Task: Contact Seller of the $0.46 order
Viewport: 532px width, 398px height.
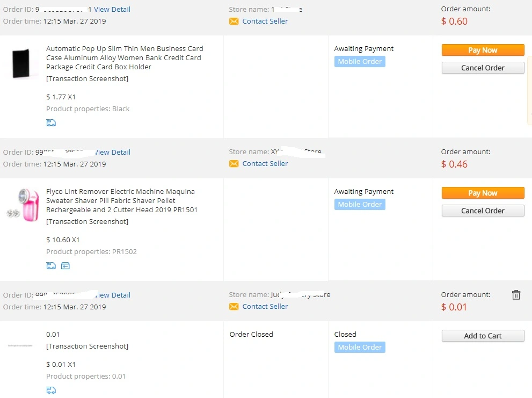Action: pos(265,164)
